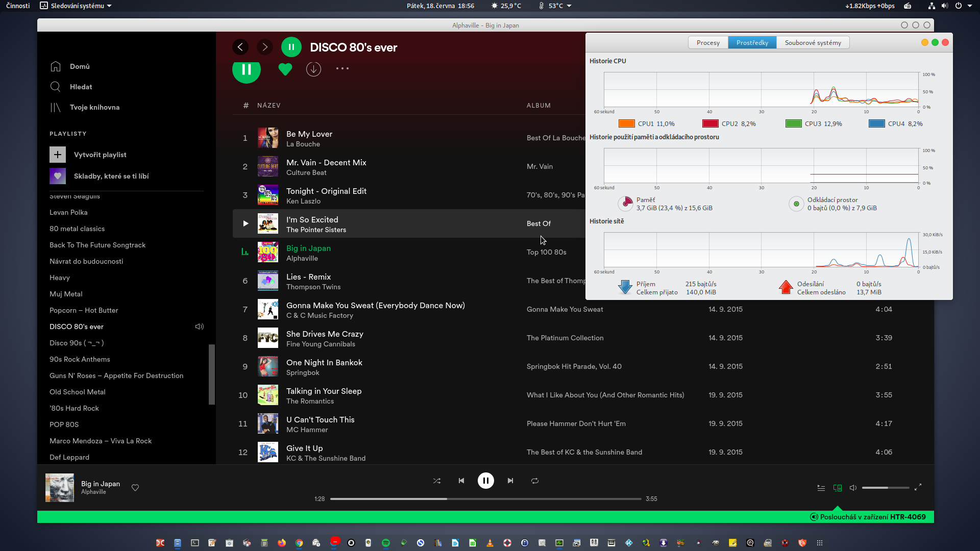Change CPU1 orange color swatch
Screen dimensions: 980x551
pyautogui.click(x=627, y=123)
